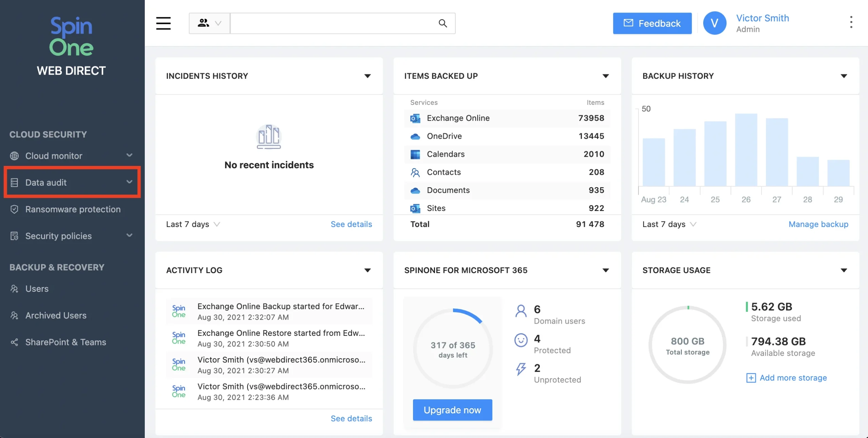Click the Unprotected lightning icon
Viewport: 868px width, 438px height.
click(521, 369)
